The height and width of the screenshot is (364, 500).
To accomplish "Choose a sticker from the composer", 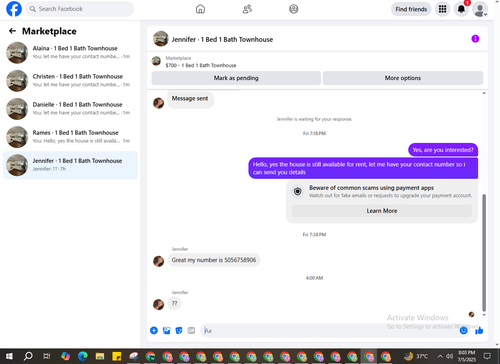I will point(179,330).
